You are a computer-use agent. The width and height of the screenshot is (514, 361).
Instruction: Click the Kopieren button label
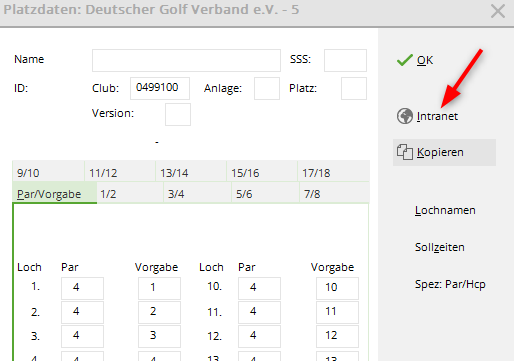440,152
